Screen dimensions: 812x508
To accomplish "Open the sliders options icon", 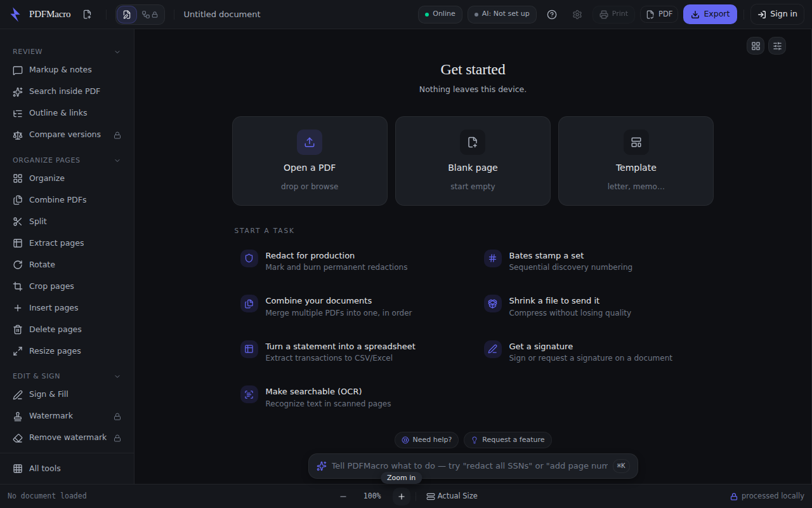I will (777, 46).
